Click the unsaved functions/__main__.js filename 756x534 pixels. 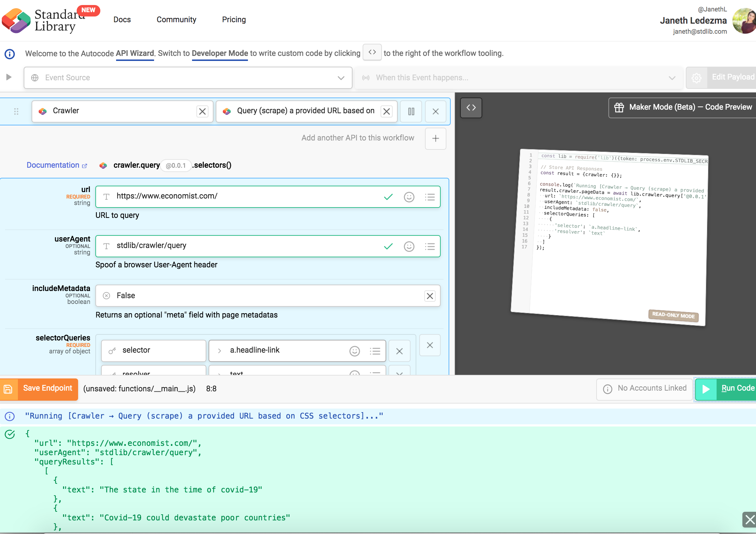pyautogui.click(x=139, y=389)
